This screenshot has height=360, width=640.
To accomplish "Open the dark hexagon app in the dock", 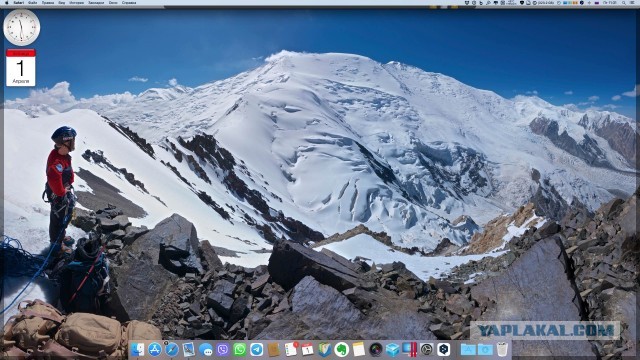I will (x=444, y=349).
